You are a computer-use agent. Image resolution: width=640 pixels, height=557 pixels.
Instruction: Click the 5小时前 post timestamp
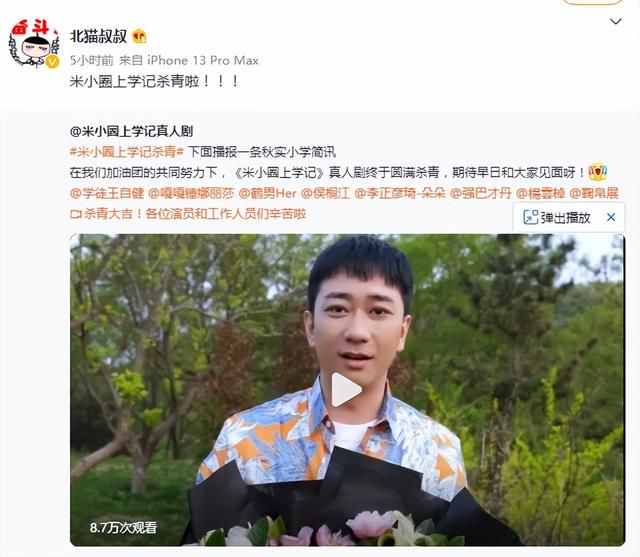coord(91,61)
